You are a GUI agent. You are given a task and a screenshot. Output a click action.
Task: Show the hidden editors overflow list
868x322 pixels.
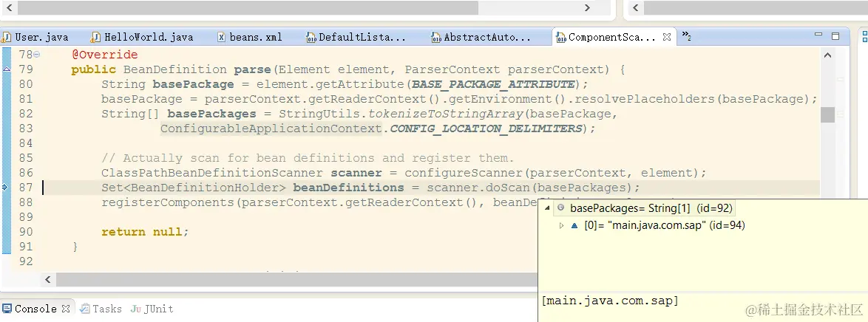686,36
